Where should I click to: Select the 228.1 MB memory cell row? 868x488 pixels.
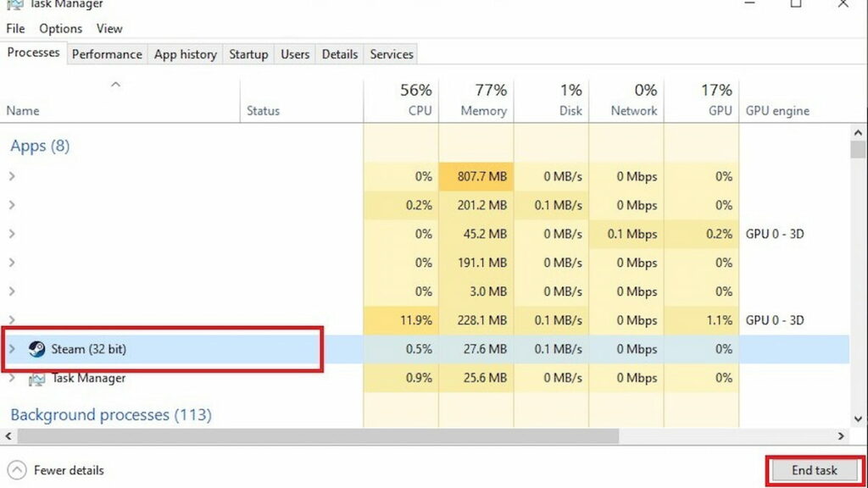tap(476, 320)
